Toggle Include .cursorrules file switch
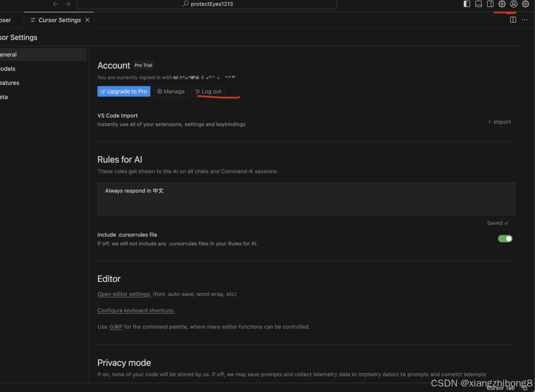535x392 pixels. click(x=505, y=239)
